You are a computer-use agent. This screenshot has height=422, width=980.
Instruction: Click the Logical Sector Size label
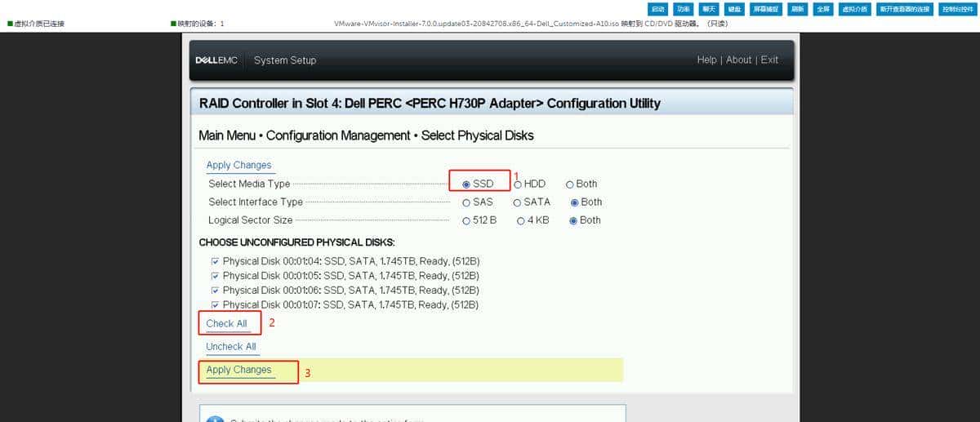click(x=250, y=220)
